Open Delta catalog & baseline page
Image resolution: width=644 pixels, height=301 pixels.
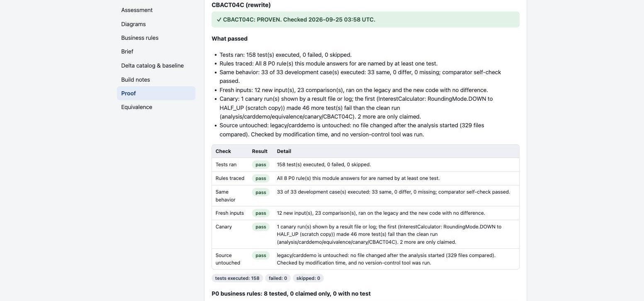pyautogui.click(x=156, y=66)
